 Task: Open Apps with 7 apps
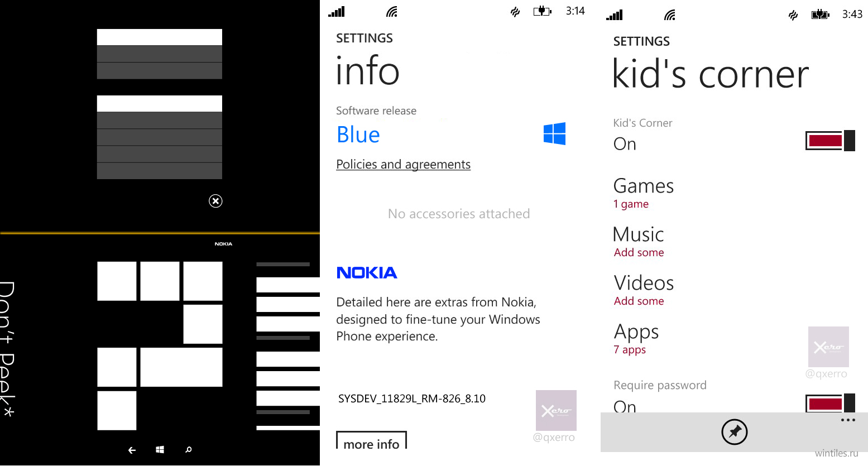(636, 339)
